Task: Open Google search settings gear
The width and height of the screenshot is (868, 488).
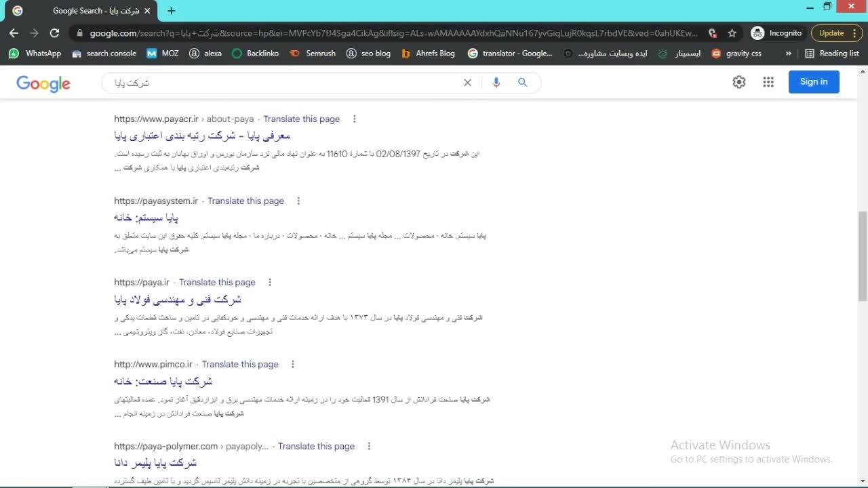Action: (738, 82)
